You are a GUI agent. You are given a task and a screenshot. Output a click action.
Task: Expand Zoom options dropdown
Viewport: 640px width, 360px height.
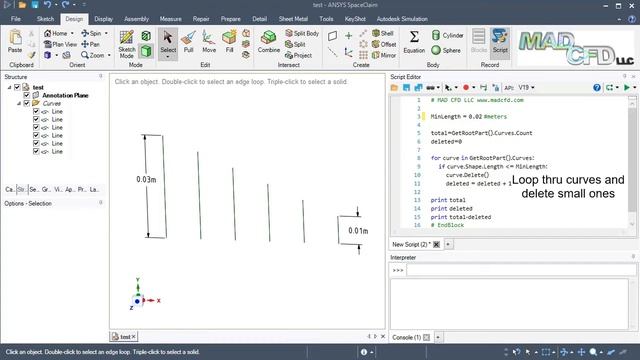click(109, 55)
